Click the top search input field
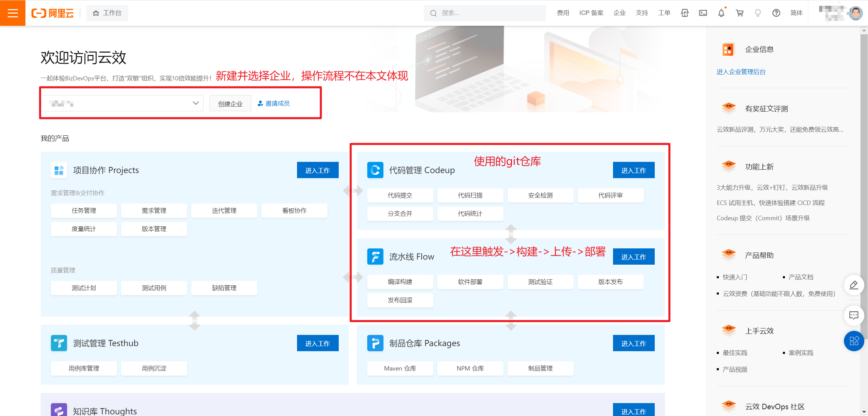The height and width of the screenshot is (416, 868). pyautogui.click(x=485, y=13)
